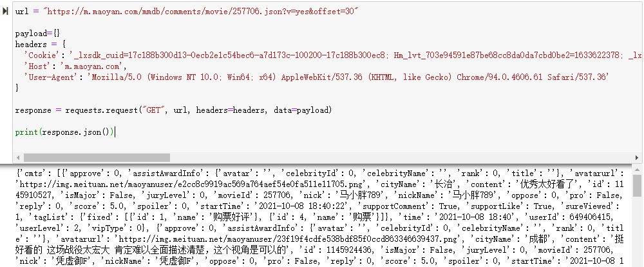
Task: Click the empty horizontal scrollbar track area
Action: (401, 157)
